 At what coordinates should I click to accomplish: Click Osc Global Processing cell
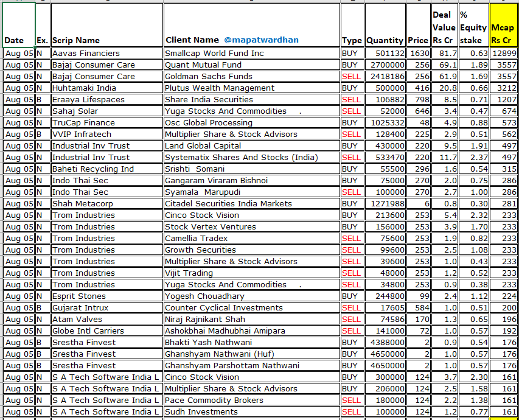click(x=251, y=123)
